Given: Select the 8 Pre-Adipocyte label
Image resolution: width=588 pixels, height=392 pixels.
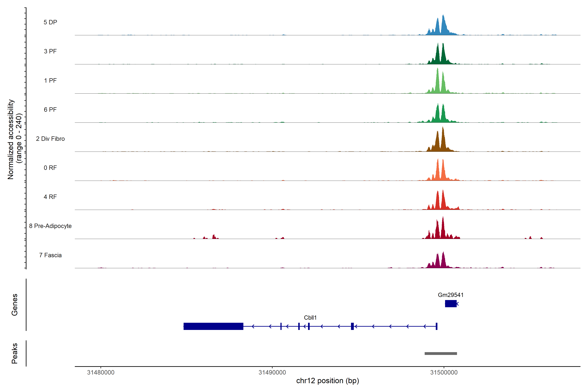Looking at the screenshot, I should coord(50,226).
